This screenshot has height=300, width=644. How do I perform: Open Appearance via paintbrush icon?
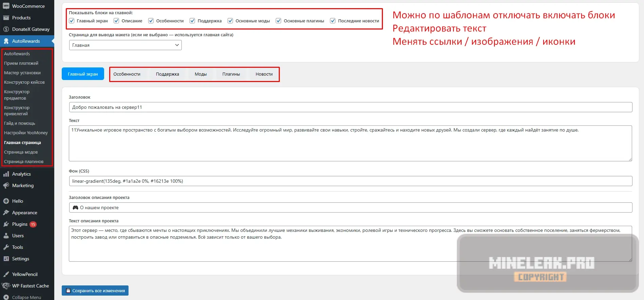pyautogui.click(x=6, y=213)
